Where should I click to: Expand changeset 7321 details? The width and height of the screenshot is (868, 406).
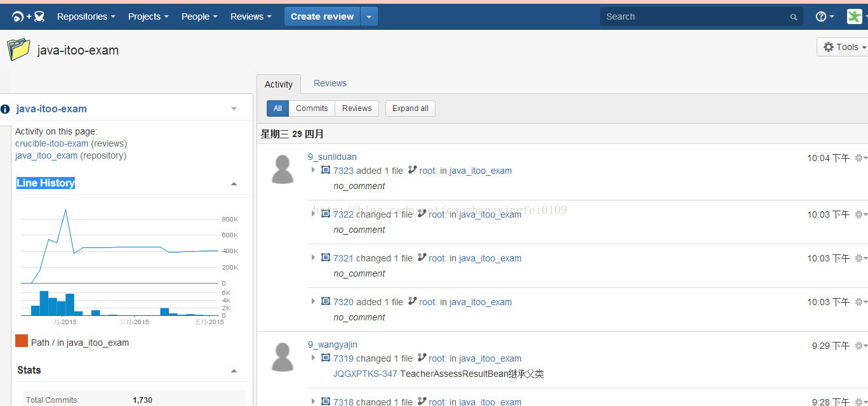point(313,258)
